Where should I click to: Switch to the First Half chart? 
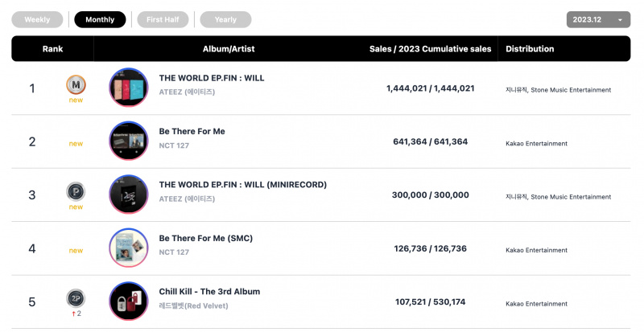tap(163, 20)
